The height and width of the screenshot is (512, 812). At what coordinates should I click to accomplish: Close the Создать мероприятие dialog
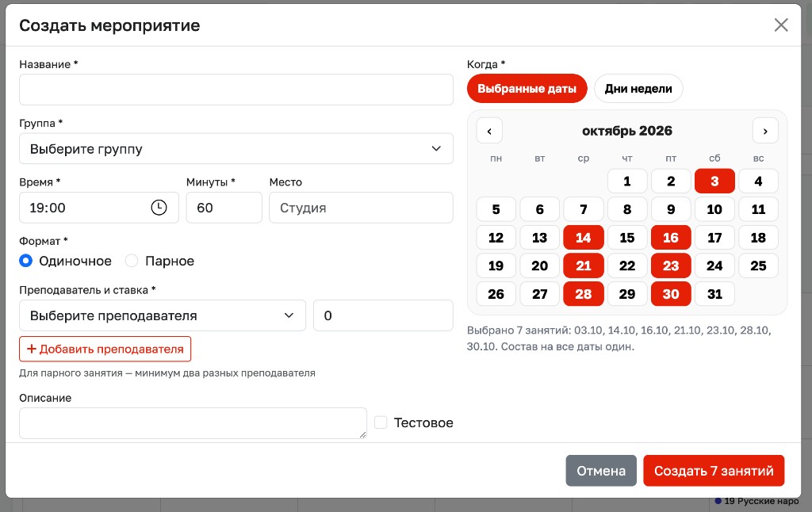tap(781, 25)
